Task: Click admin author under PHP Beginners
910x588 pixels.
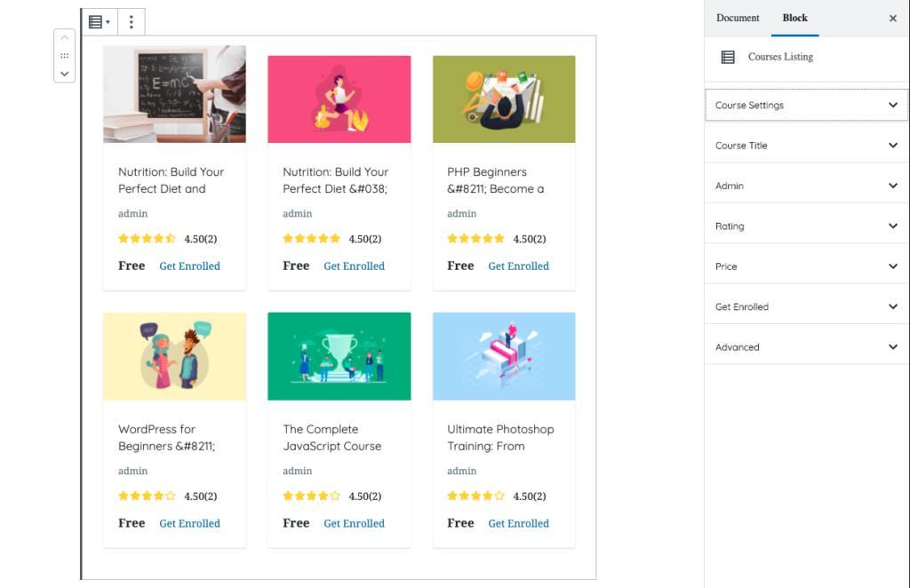Action: pyautogui.click(x=461, y=213)
